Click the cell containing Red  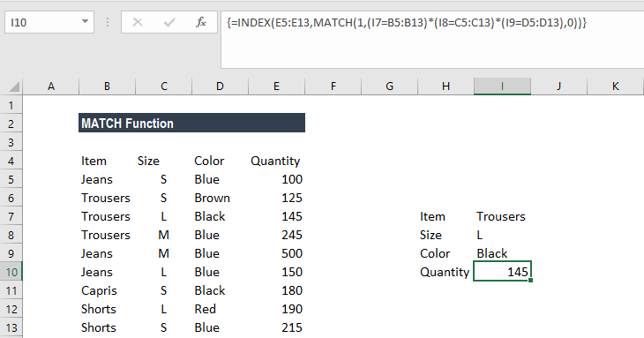(x=205, y=309)
